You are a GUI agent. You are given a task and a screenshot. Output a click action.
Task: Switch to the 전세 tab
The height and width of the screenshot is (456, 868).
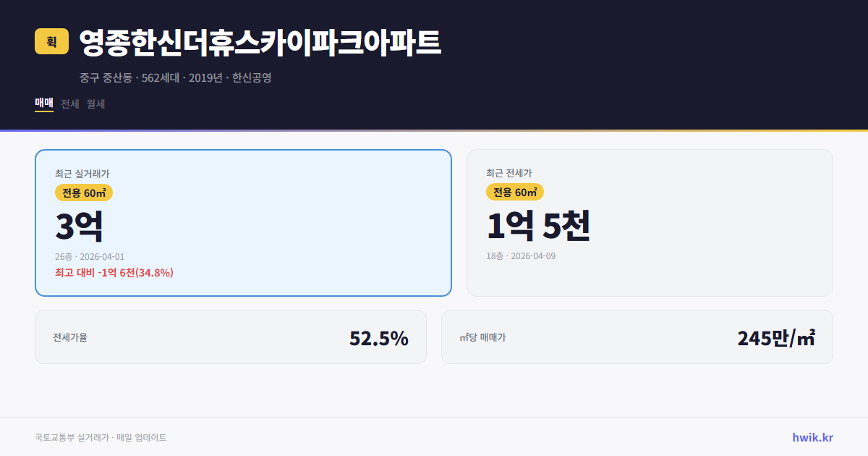[x=69, y=104]
